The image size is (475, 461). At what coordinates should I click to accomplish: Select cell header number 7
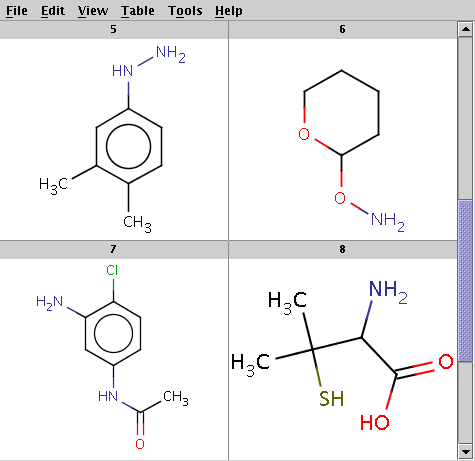(114, 249)
